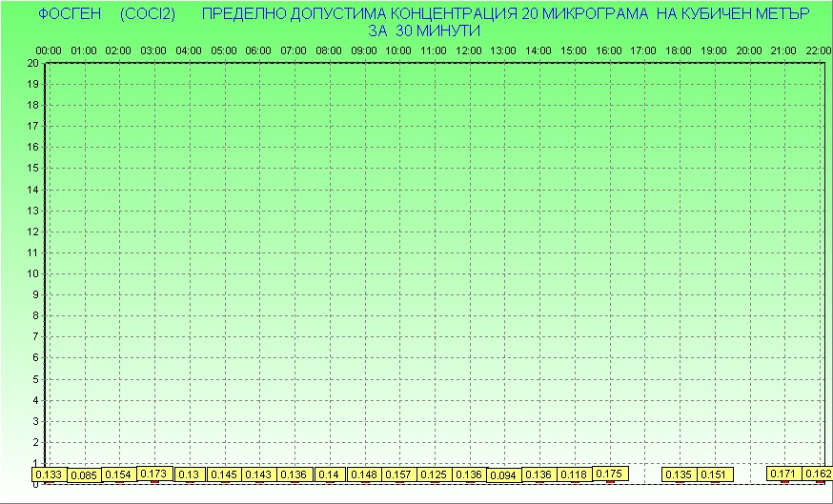Click the 0.154 data label
The image size is (833, 504).
point(118,474)
